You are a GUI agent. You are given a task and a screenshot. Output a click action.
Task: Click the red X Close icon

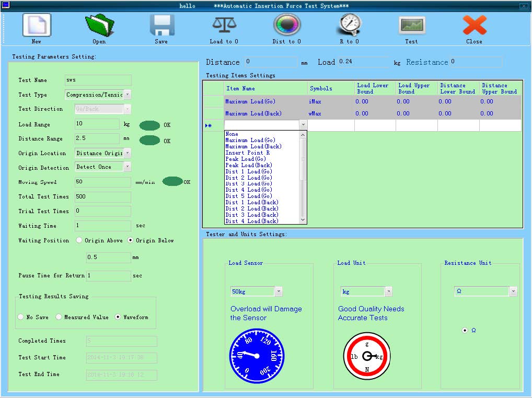474,26
